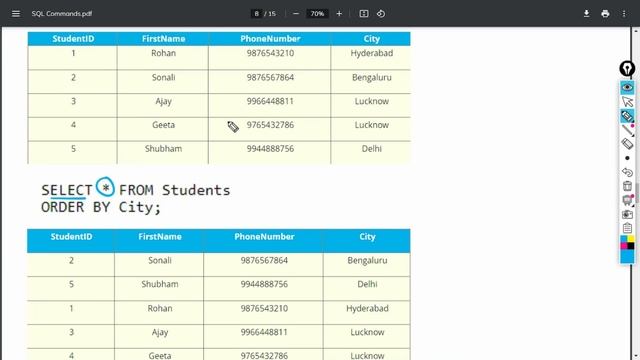Open the whiteboard mode tool
This screenshot has height=360, width=640.
coord(627,200)
